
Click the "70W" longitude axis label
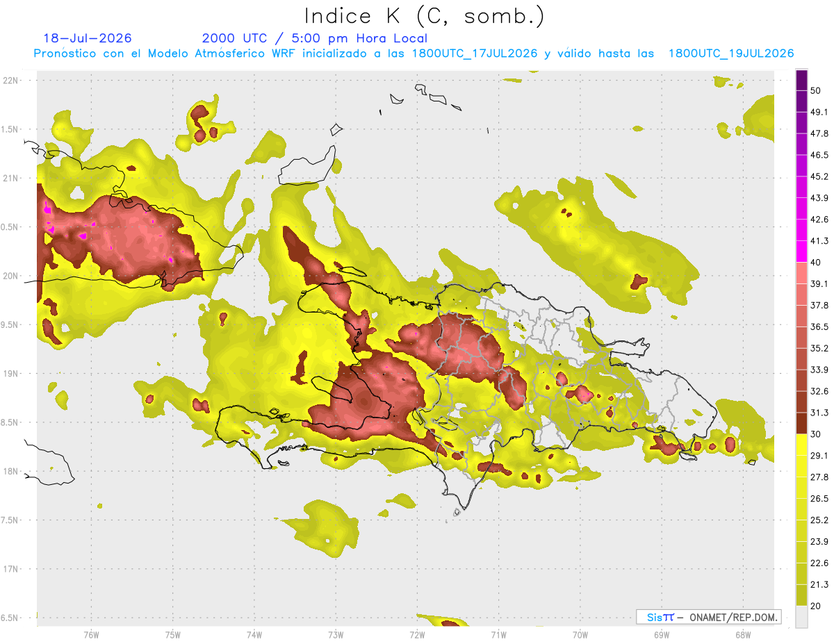tap(580, 634)
